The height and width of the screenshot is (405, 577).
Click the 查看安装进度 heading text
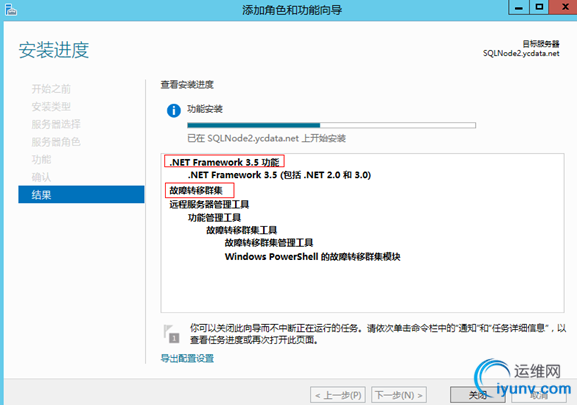187,85
